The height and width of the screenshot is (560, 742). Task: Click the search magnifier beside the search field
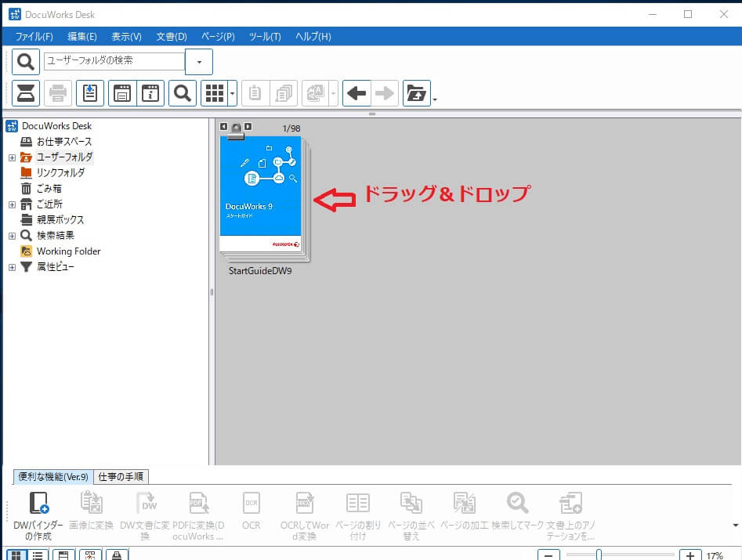click(x=26, y=62)
